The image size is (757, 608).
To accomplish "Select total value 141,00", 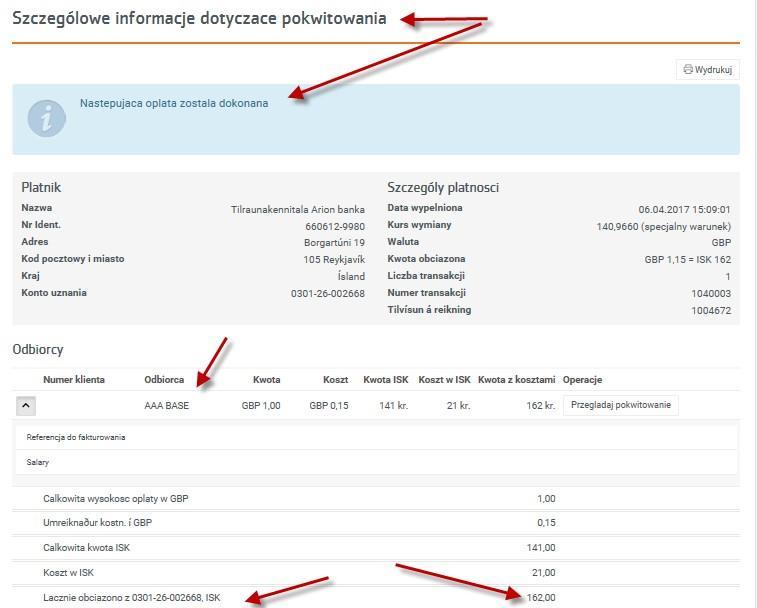I will pos(541,548).
